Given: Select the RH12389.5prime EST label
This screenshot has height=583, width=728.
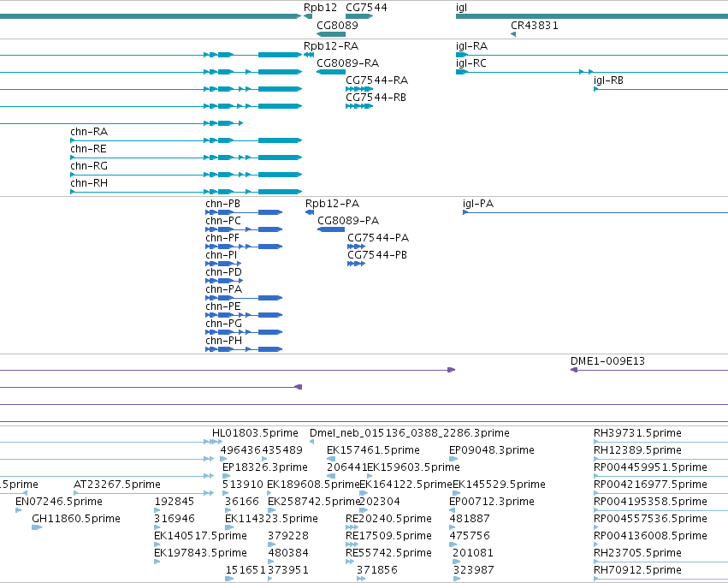Looking at the screenshot, I should pyautogui.click(x=637, y=450).
